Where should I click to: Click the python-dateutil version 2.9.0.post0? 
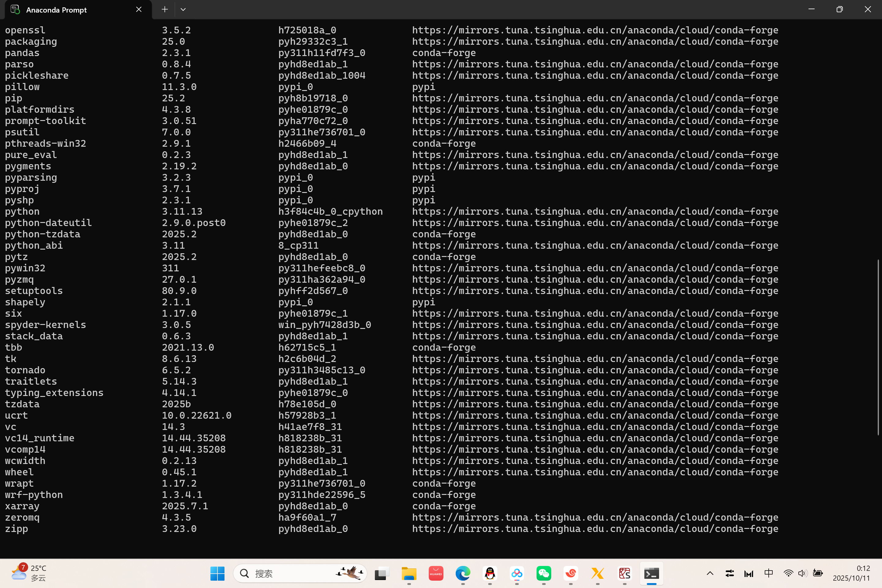click(194, 223)
